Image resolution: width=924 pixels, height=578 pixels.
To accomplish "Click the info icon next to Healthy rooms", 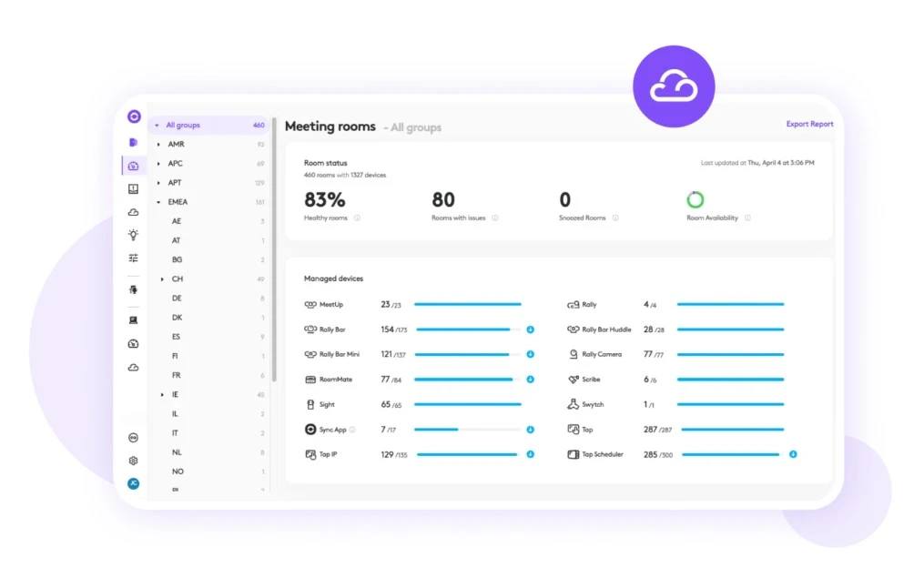I will 357,218.
